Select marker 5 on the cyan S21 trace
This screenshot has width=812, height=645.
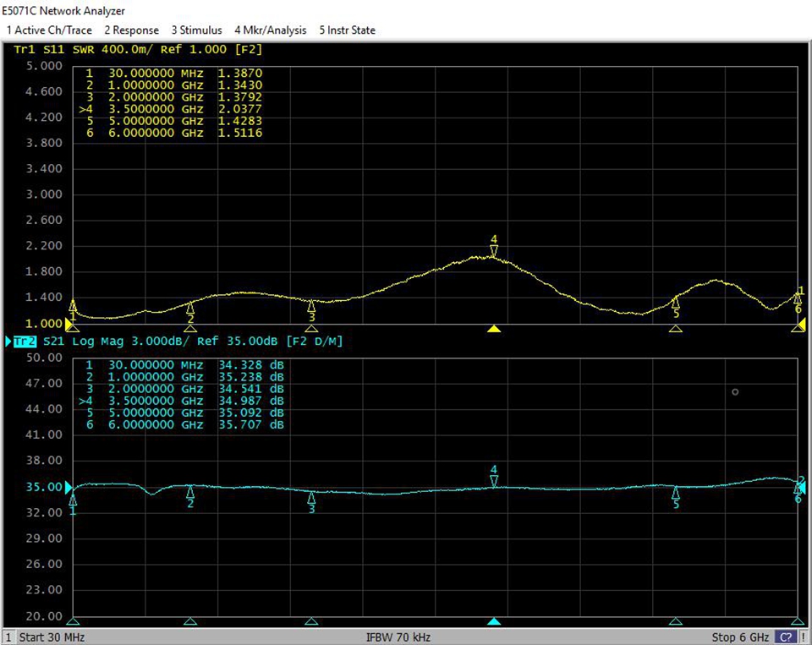(x=675, y=494)
